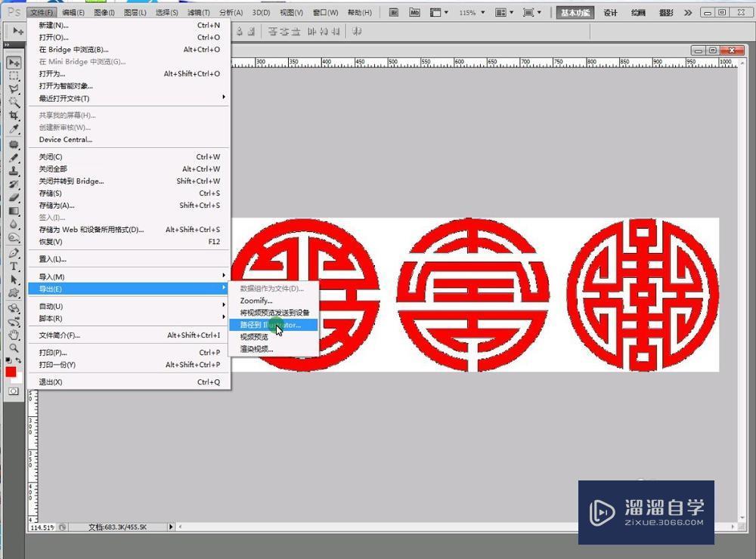Viewport: 756px width, 559px height.
Task: Click the 114.51% zoom field in status bar
Action: [x=42, y=527]
